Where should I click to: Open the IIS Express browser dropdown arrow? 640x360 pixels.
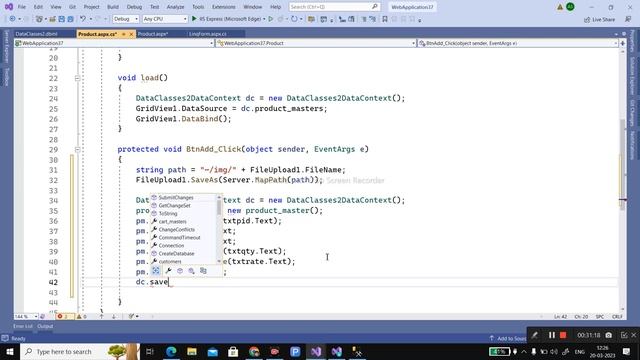pos(264,19)
